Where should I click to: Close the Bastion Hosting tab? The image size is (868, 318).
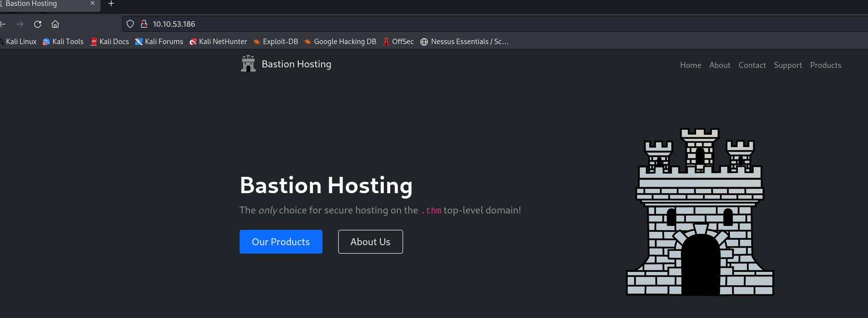(92, 3)
